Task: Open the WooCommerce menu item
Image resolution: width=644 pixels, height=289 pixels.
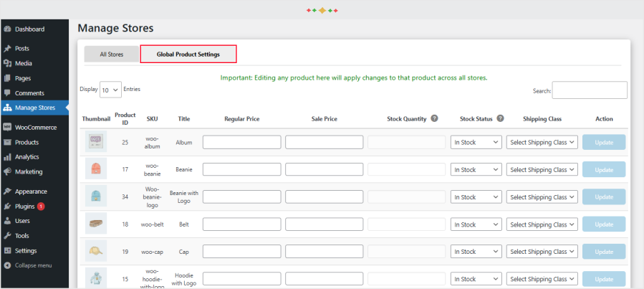Action: pyautogui.click(x=34, y=128)
